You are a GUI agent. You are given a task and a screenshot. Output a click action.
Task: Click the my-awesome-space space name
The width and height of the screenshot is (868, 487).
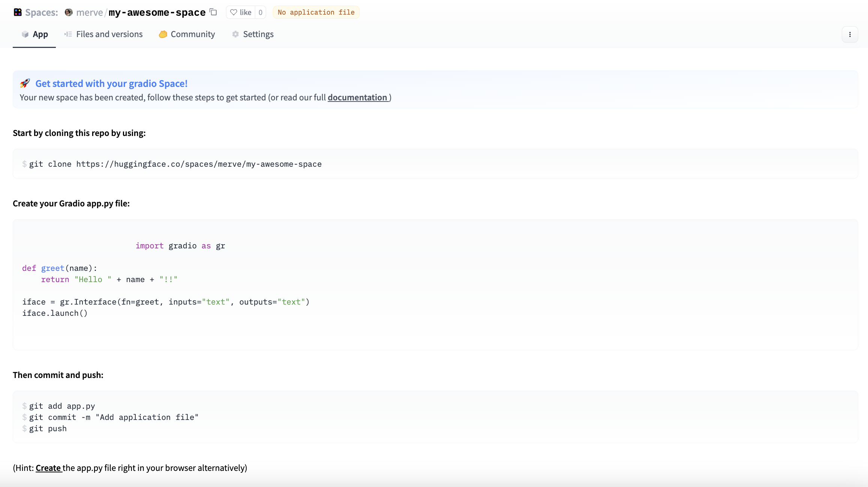156,12
